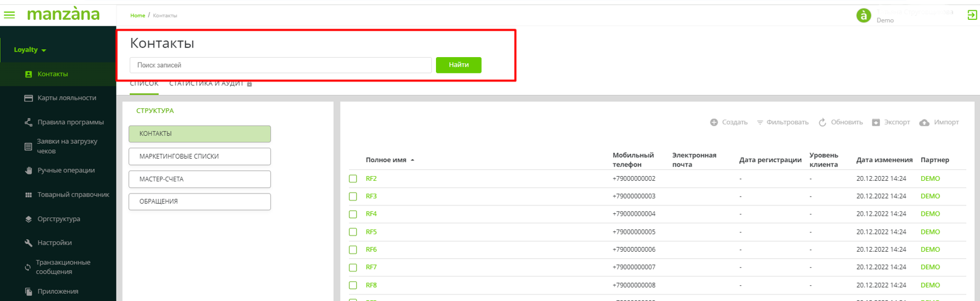Click the logout icon in top-right corner
Image resolution: width=980 pixels, height=301 pixels.
pyautogui.click(x=972, y=15)
